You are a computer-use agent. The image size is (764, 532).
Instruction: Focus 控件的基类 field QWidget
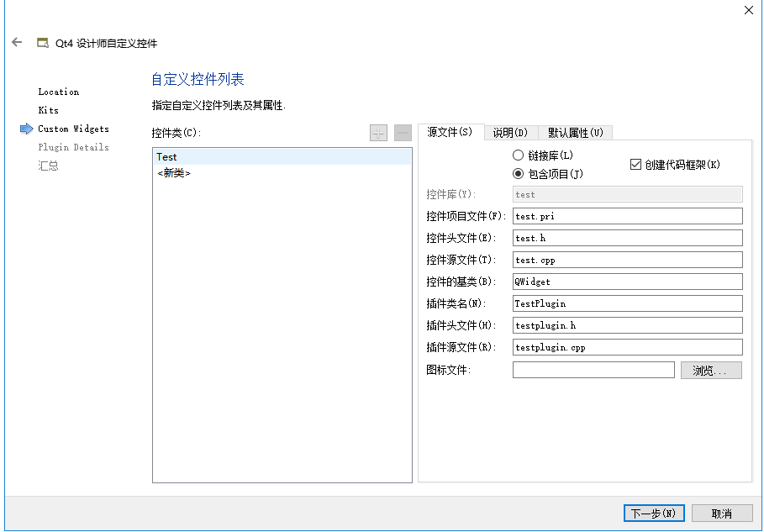pos(628,282)
